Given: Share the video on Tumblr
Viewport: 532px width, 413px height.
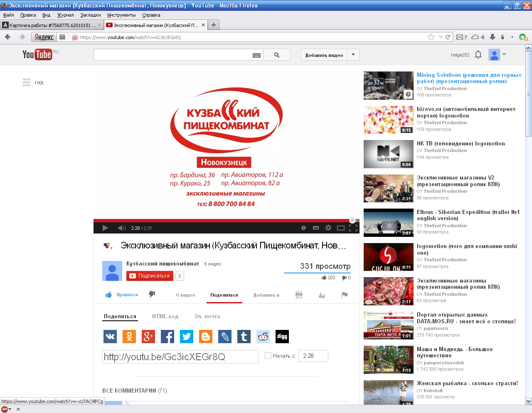Looking at the screenshot, I should [x=244, y=337].
